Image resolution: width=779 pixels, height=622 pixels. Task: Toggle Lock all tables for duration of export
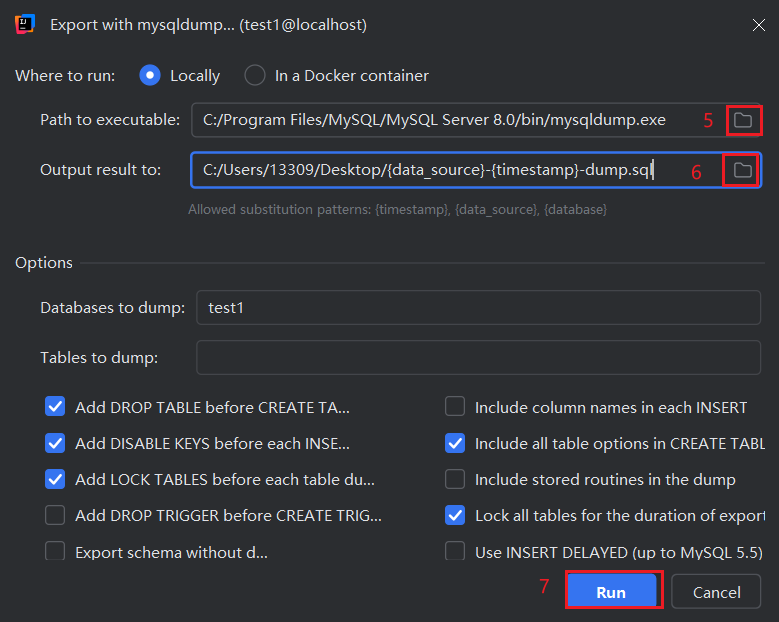[x=455, y=515]
